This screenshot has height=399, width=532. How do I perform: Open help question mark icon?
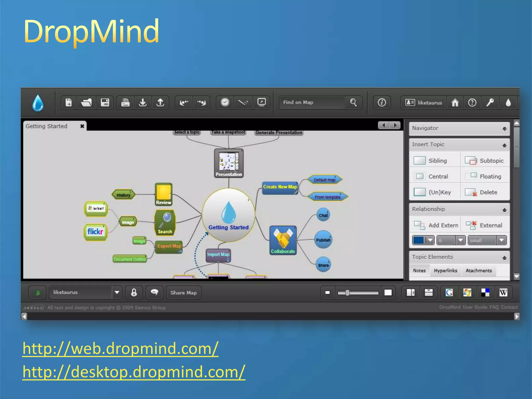pyautogui.click(x=472, y=103)
